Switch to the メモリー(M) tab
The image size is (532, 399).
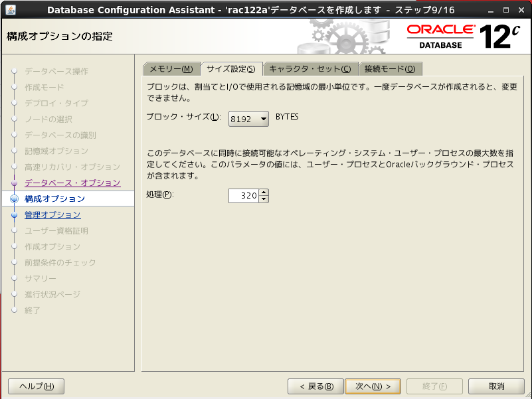pos(171,69)
